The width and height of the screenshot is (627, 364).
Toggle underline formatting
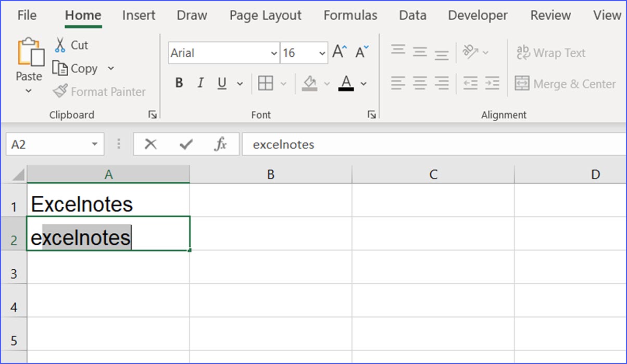click(x=222, y=83)
